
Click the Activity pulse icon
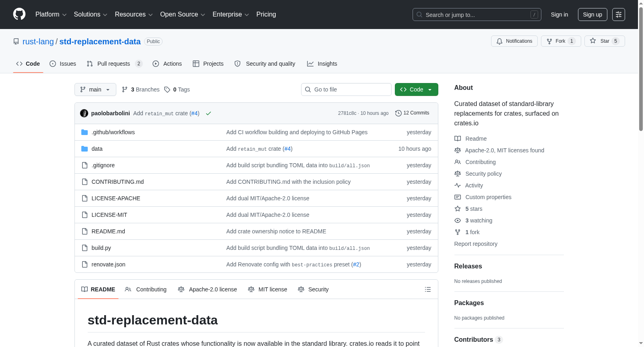[x=458, y=185]
